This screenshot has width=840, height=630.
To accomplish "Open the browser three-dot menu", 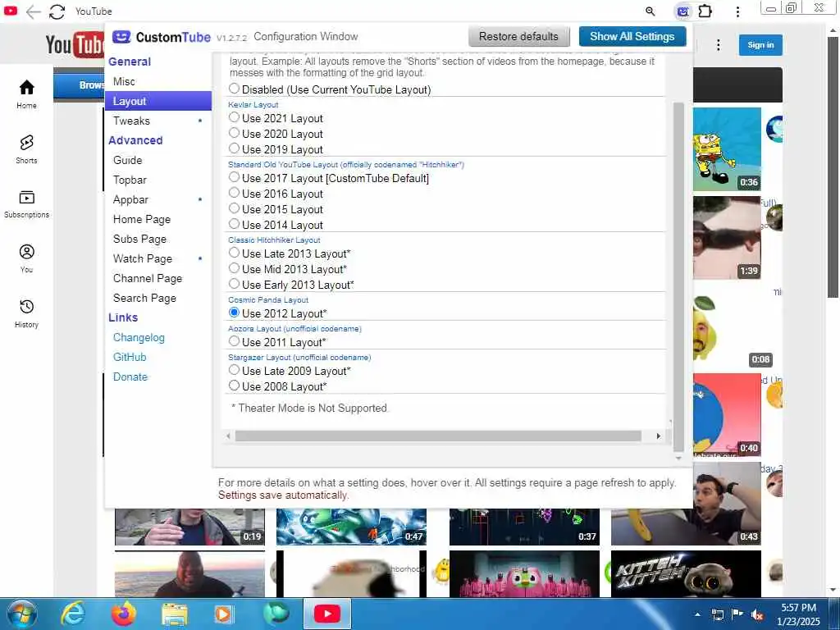I will [x=737, y=11].
